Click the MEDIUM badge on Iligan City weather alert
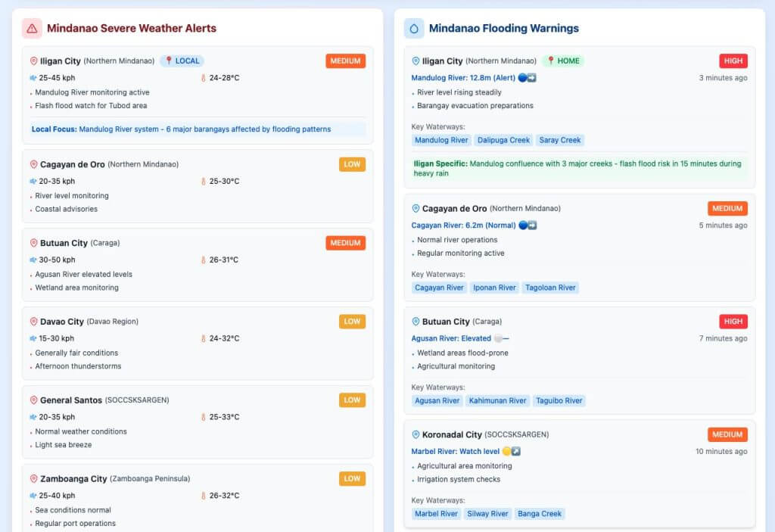 pos(345,61)
